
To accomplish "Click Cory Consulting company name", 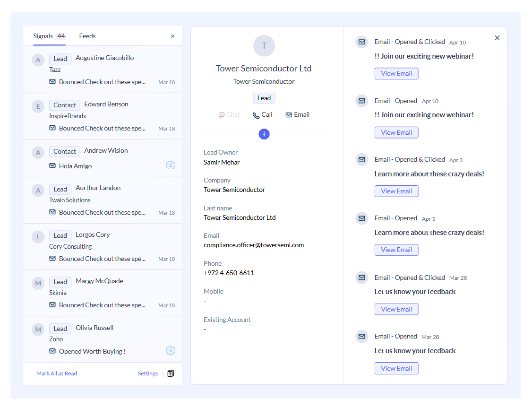I will [x=70, y=246].
